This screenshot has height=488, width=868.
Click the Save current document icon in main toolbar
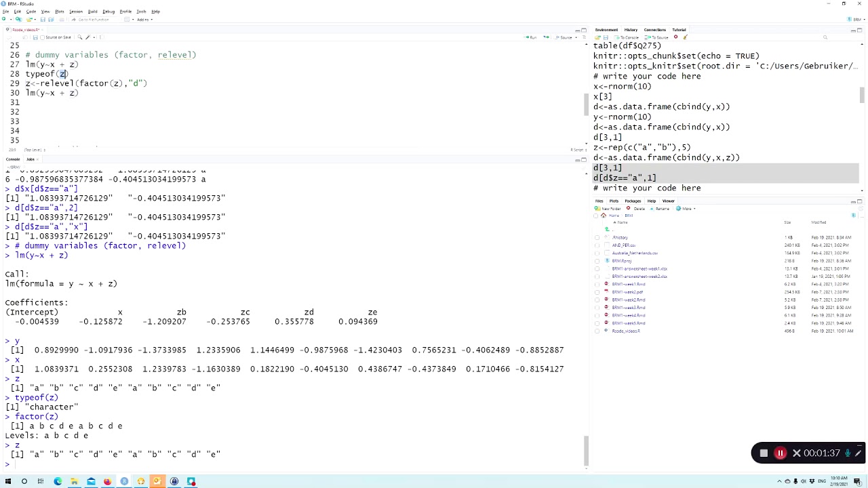(43, 20)
